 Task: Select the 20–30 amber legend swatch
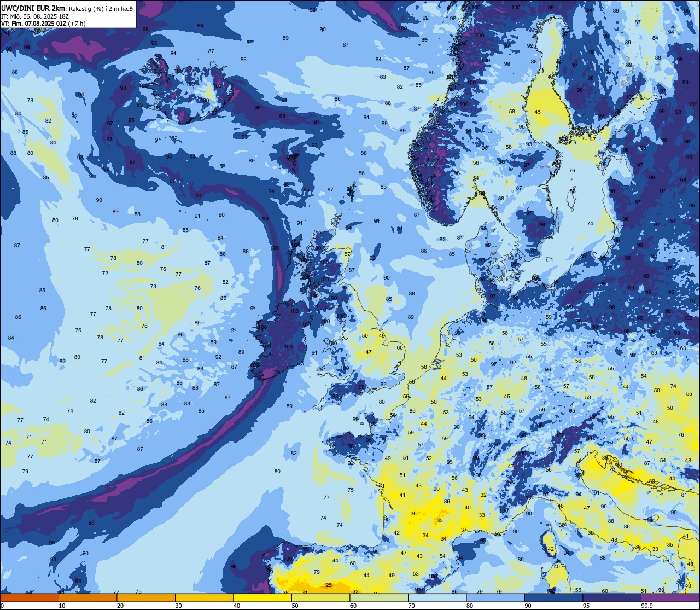[x=146, y=597]
